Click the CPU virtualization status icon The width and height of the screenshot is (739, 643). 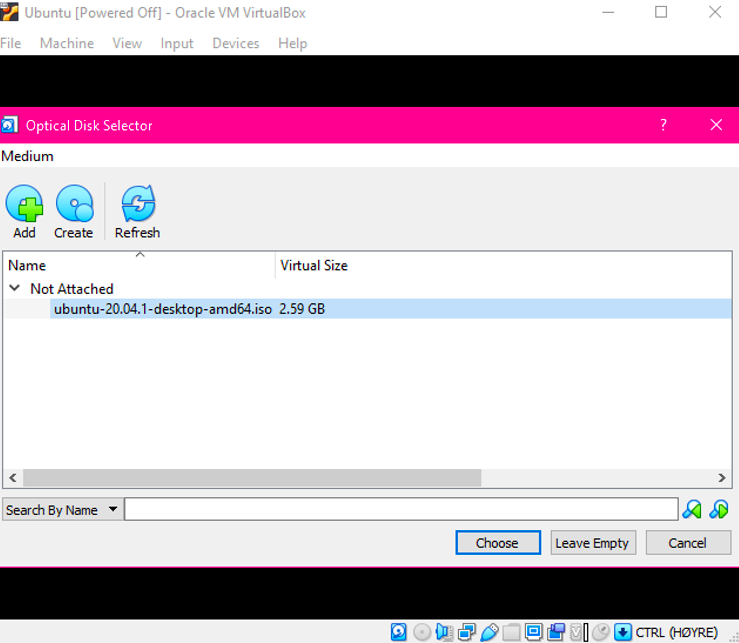point(579,632)
